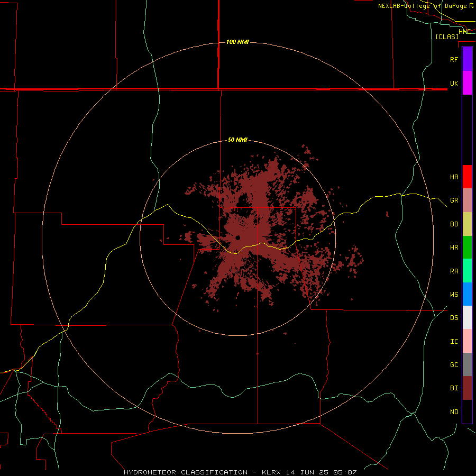Select the dusty pink GR legend swatch

pyautogui.click(x=467, y=200)
